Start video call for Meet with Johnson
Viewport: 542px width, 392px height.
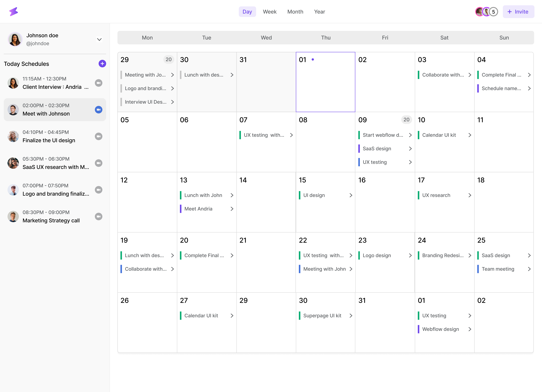99,110
